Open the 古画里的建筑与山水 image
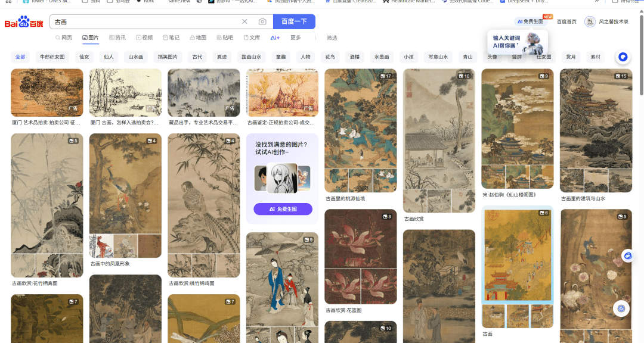 click(596, 130)
